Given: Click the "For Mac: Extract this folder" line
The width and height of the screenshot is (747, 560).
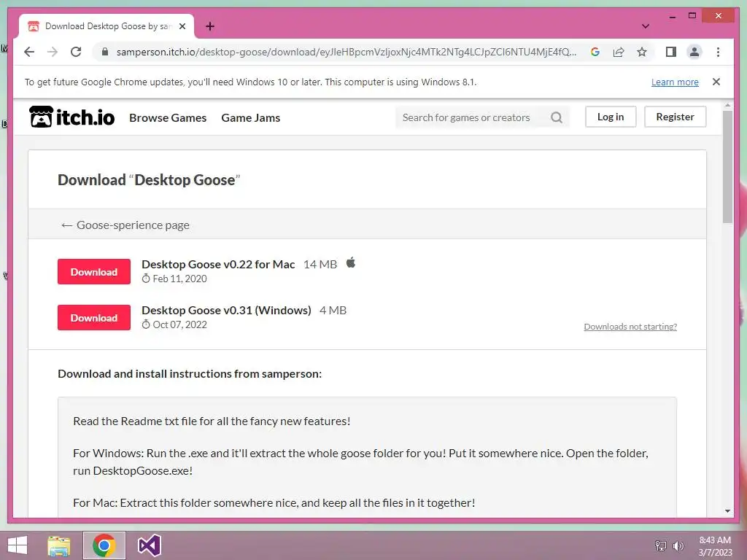Looking at the screenshot, I should click(x=274, y=503).
